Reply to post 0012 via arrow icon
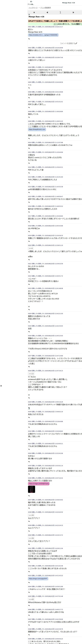This screenshot has height=644, width=82. point(29,173)
